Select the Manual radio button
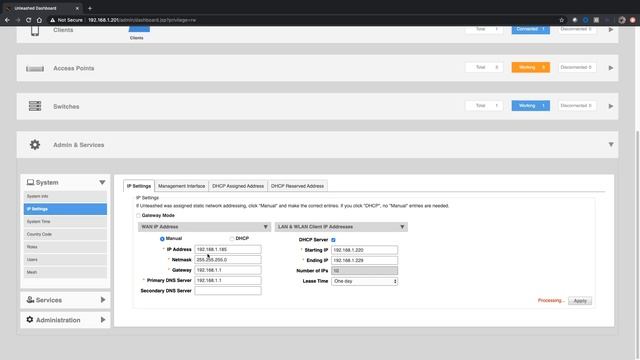The height and width of the screenshot is (360, 640). coord(162,239)
